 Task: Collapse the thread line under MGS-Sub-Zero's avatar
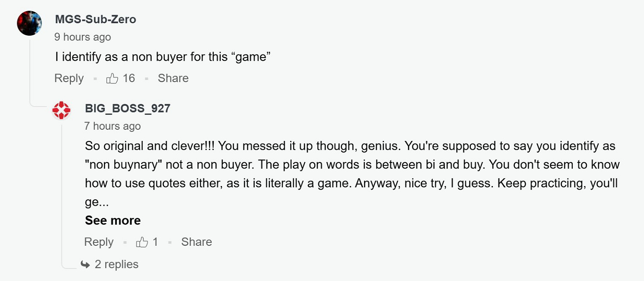coord(29,69)
